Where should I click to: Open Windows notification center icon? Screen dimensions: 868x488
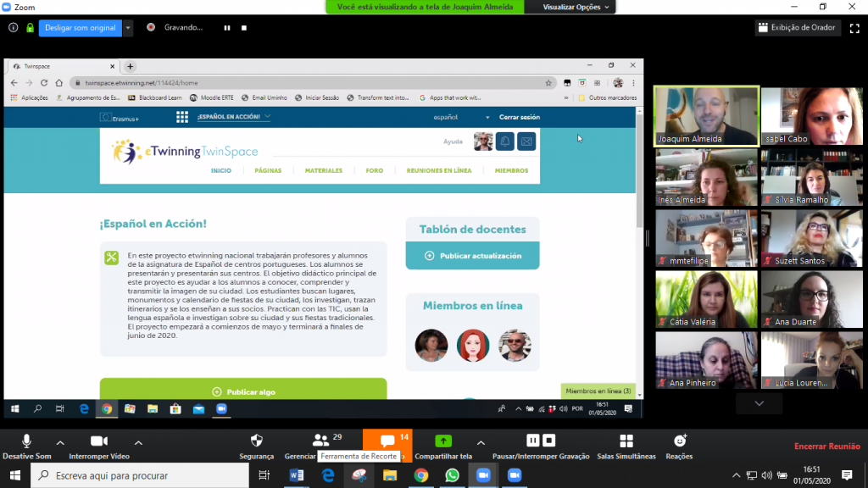point(847,475)
